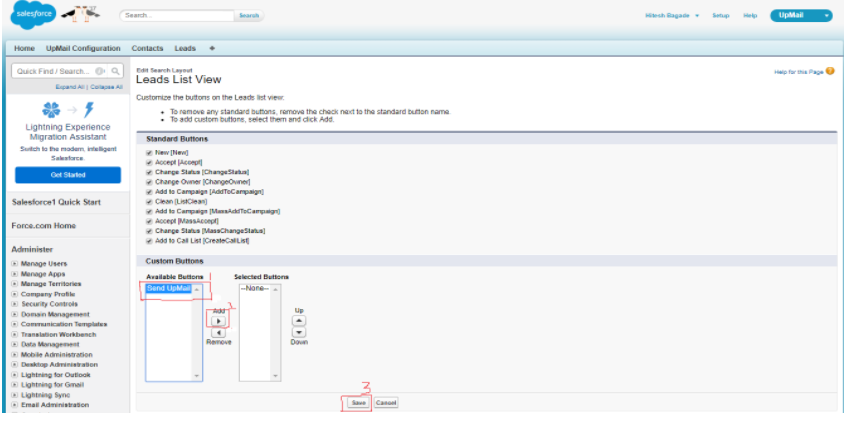844x426 pixels.
Task: Toggle Change Status [MassChangeStatus] checkbox
Action: click(149, 231)
